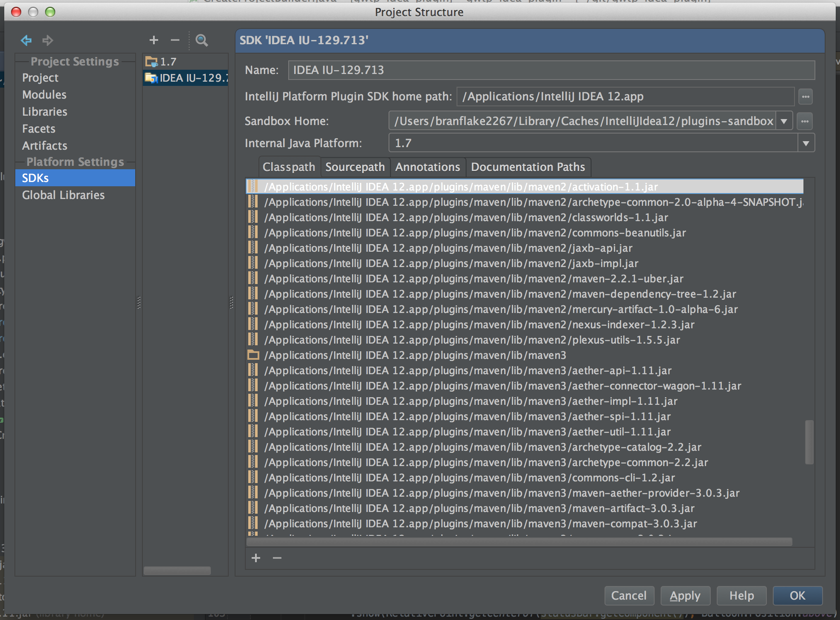The image size is (840, 620).
Task: Open Sandbox Home dropdown arrow
Action: (x=784, y=121)
